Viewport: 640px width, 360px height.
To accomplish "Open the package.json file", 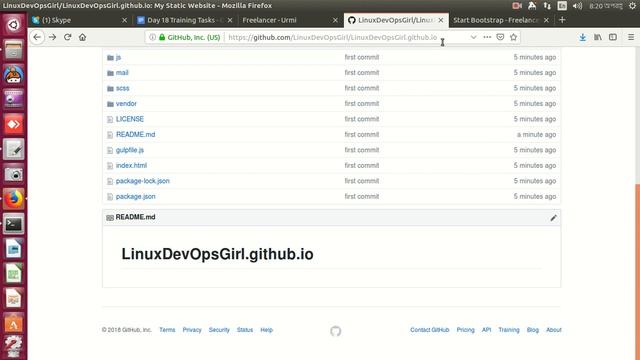I will (136, 196).
